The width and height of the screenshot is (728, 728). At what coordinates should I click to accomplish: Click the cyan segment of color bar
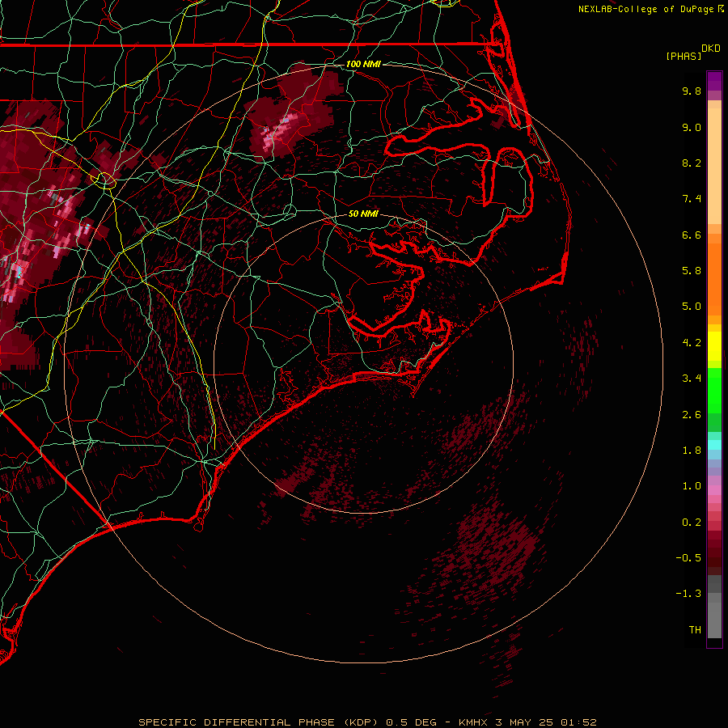click(714, 445)
